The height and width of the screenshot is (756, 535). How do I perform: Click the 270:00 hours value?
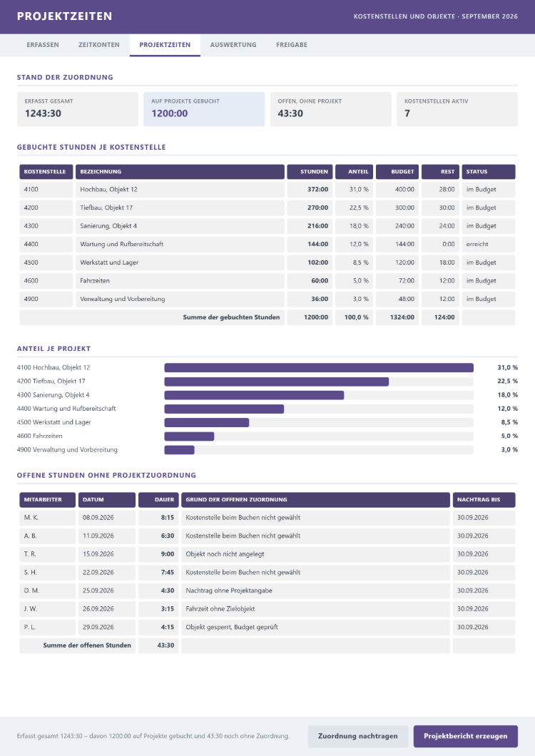click(310, 208)
